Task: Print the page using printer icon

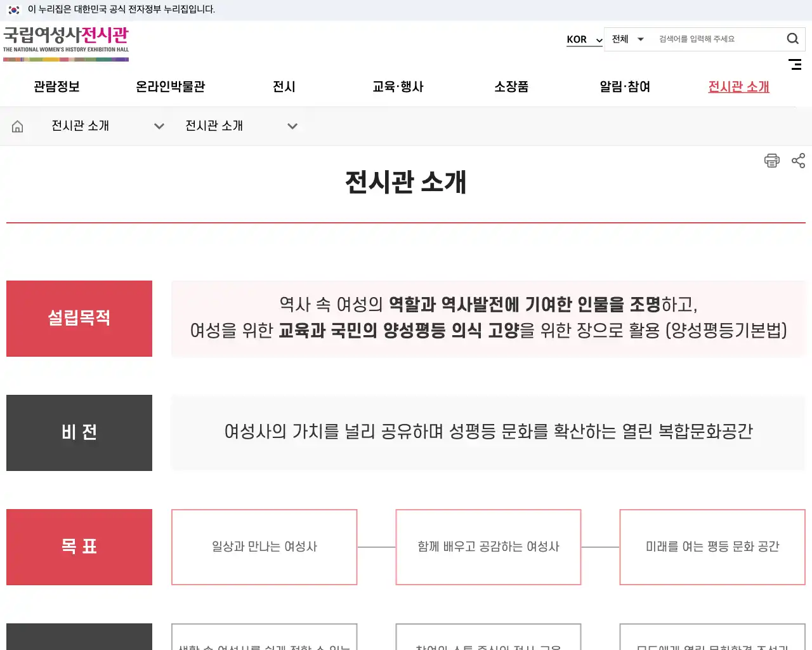Action: click(x=771, y=161)
